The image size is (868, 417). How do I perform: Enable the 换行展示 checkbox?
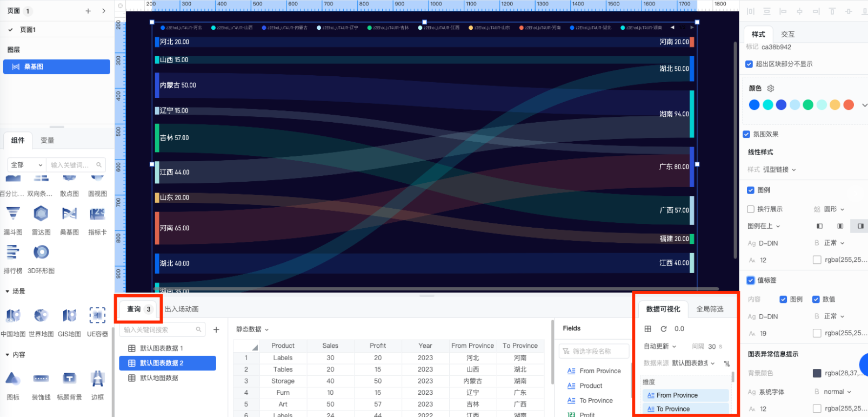tap(750, 209)
